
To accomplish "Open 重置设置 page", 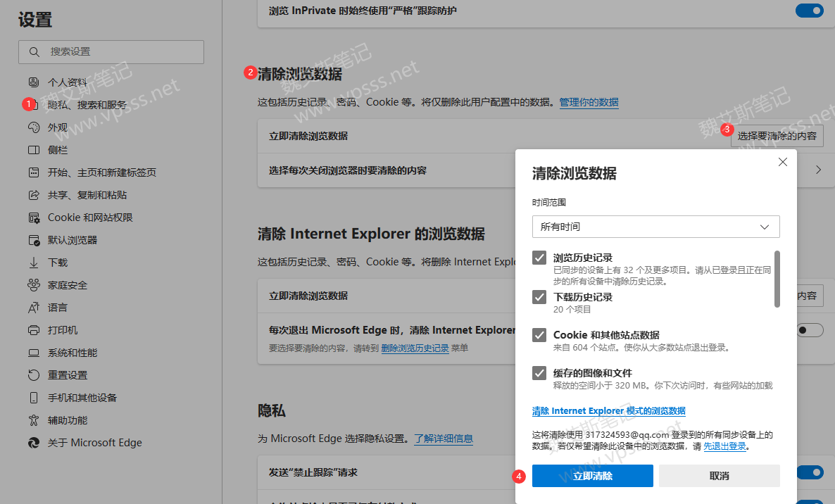I will [x=67, y=375].
